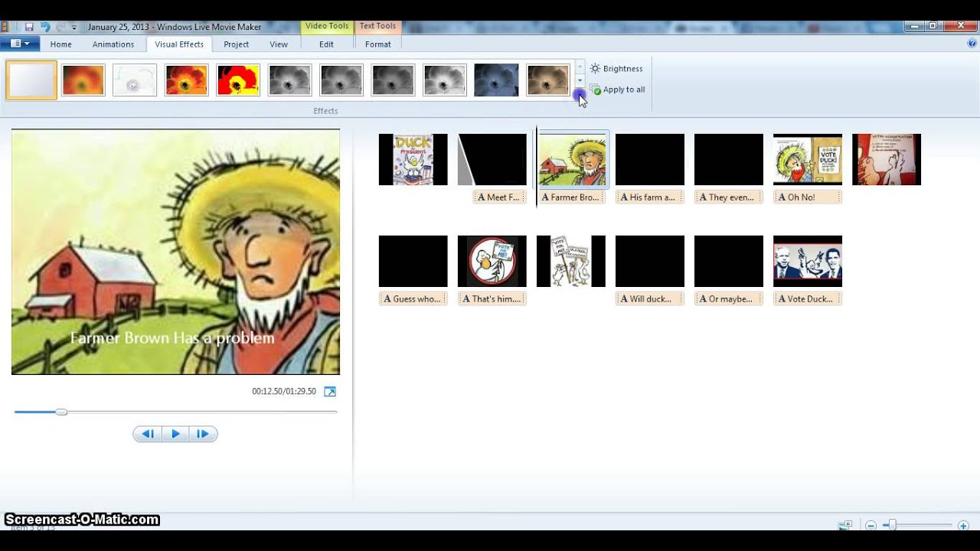Image resolution: width=980 pixels, height=551 pixels.
Task: Apply the third grayscale flower effect
Action: tap(393, 80)
